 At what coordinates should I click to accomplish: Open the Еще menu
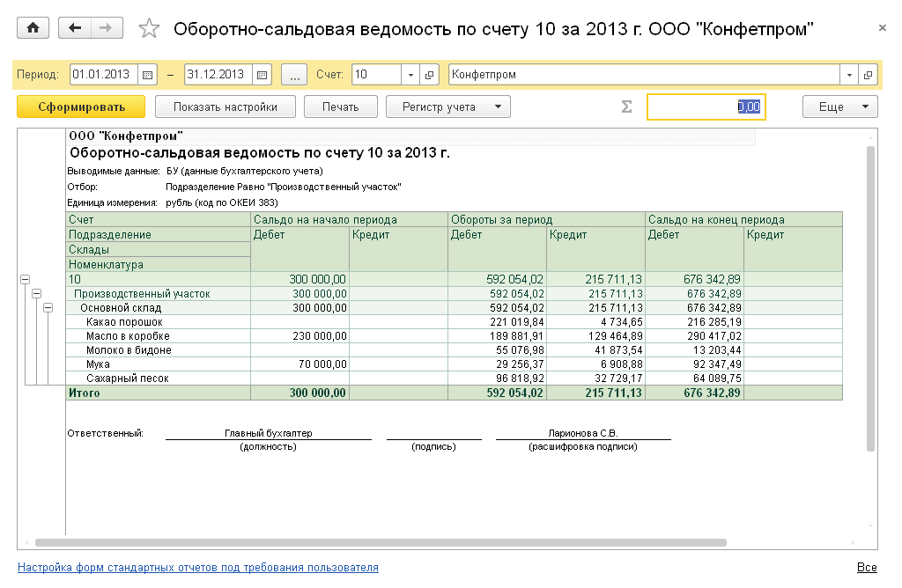click(x=839, y=107)
